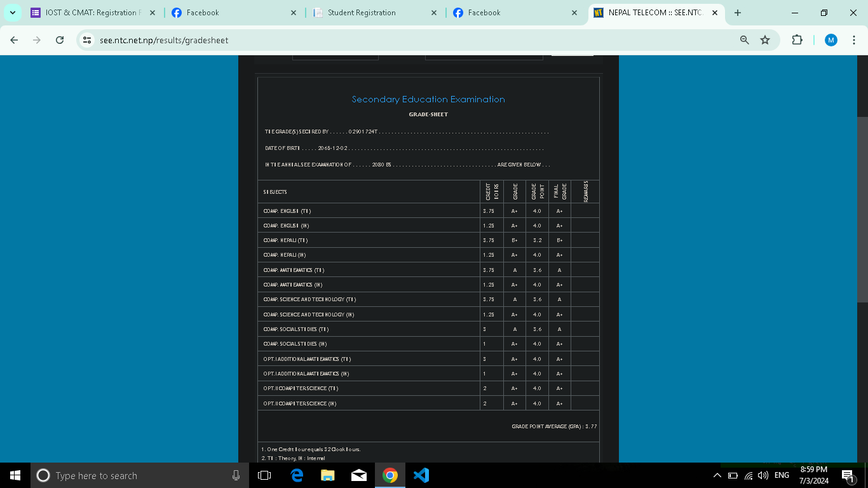
Task: Click the browser back arrow
Action: 14,40
